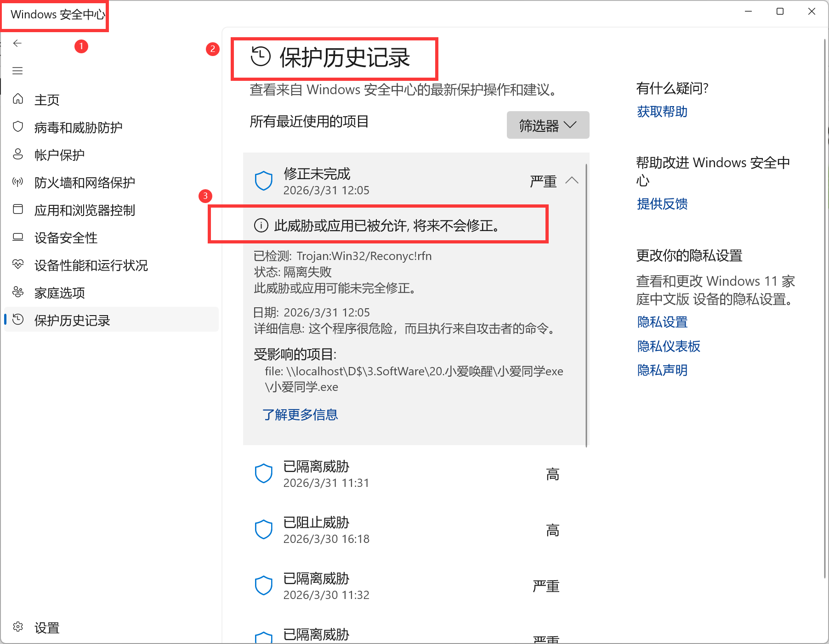Select 防火墙和网络保护 sidebar icon
Screen dimensions: 829x644
pos(18,182)
